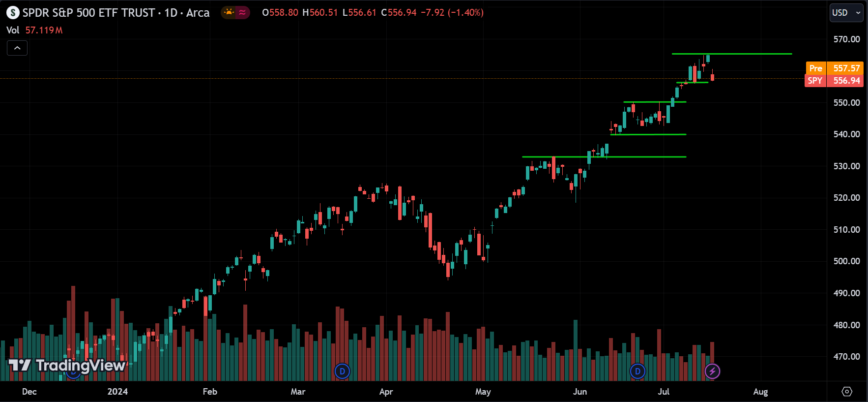Click the 550.00 price axis label
Screen dimensions: 868x402
(x=846, y=103)
